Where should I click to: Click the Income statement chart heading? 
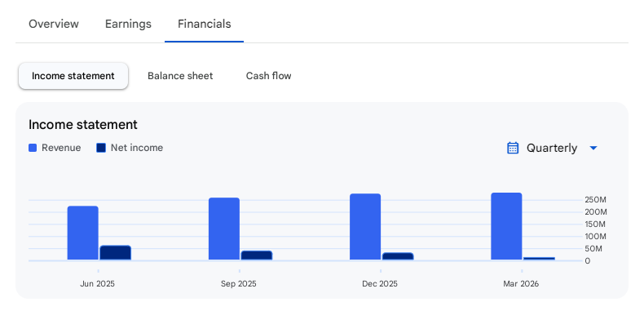click(83, 124)
